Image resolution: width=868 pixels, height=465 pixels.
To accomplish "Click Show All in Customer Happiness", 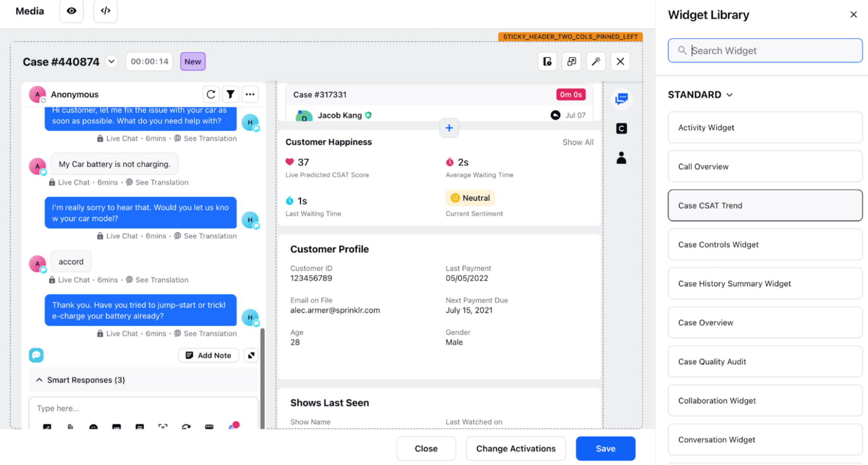I will tap(578, 142).
